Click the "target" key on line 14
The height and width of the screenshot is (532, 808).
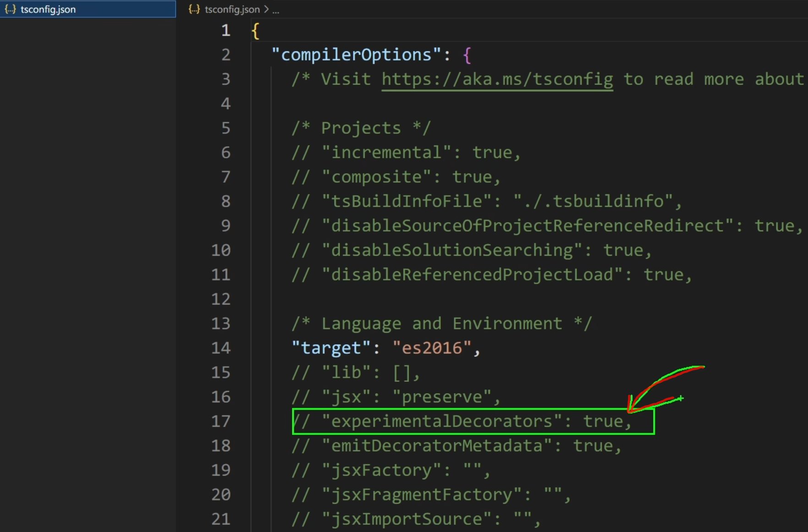(331, 348)
